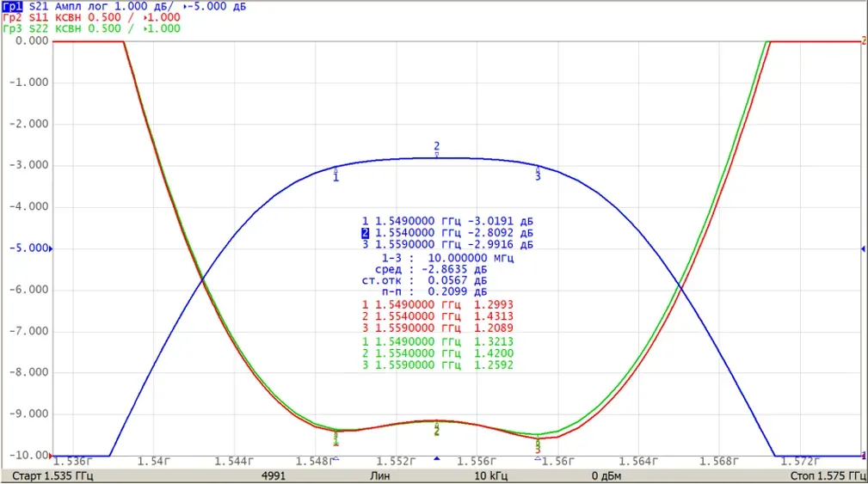Click red marker 3 readout 1.2089
The height and width of the screenshot is (484, 868).
[437, 328]
